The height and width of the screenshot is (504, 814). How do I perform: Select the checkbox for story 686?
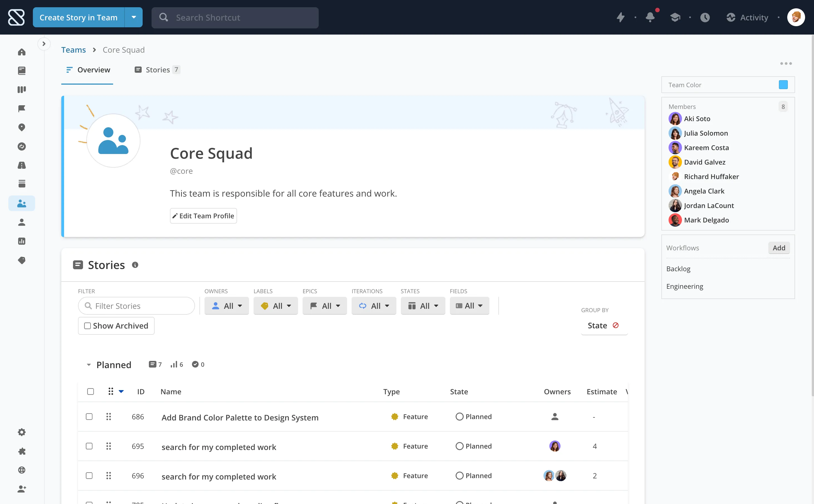pyautogui.click(x=89, y=417)
